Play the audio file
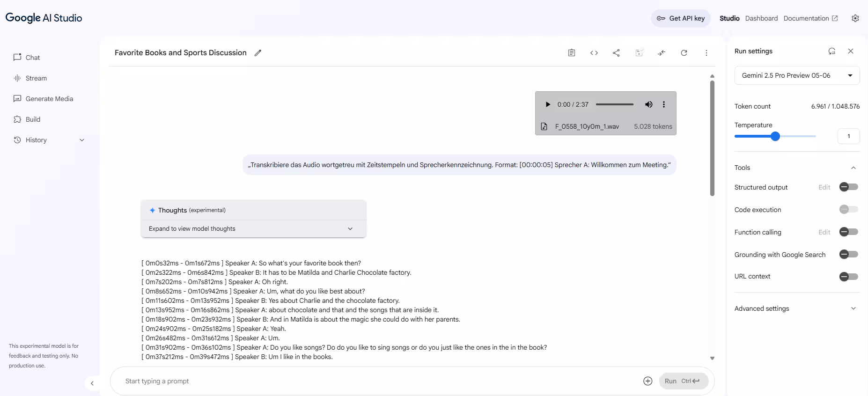Viewport: 868px width, 396px height. 548,104
